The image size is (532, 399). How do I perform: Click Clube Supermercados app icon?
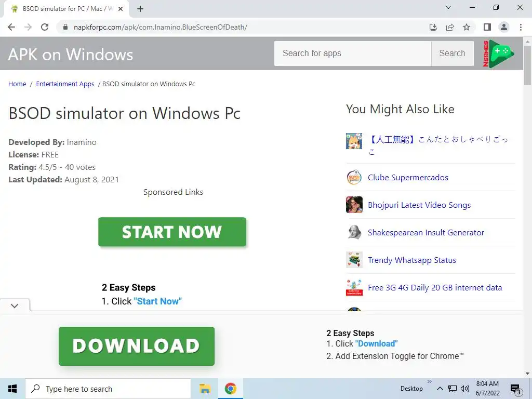[354, 177]
